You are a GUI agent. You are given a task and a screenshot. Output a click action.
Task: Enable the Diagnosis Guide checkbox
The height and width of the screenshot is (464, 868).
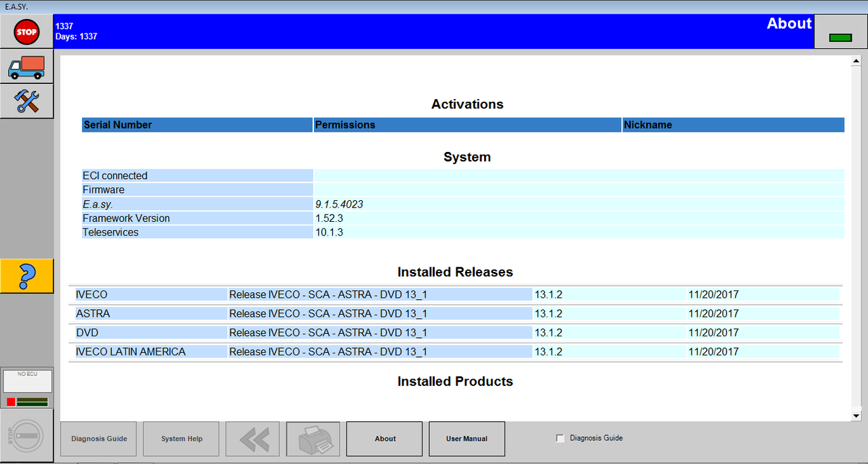click(560, 438)
